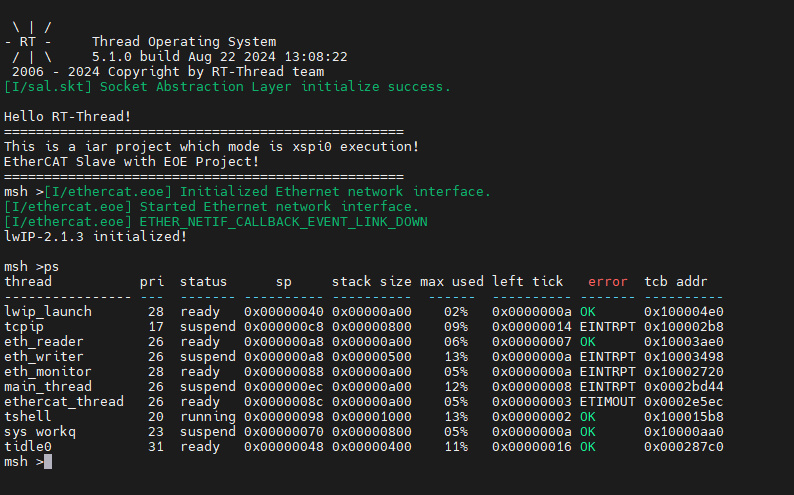Click the 'lwIP-2.1.3 initialized!' message
The height and width of the screenshot is (495, 794).
click(96, 237)
